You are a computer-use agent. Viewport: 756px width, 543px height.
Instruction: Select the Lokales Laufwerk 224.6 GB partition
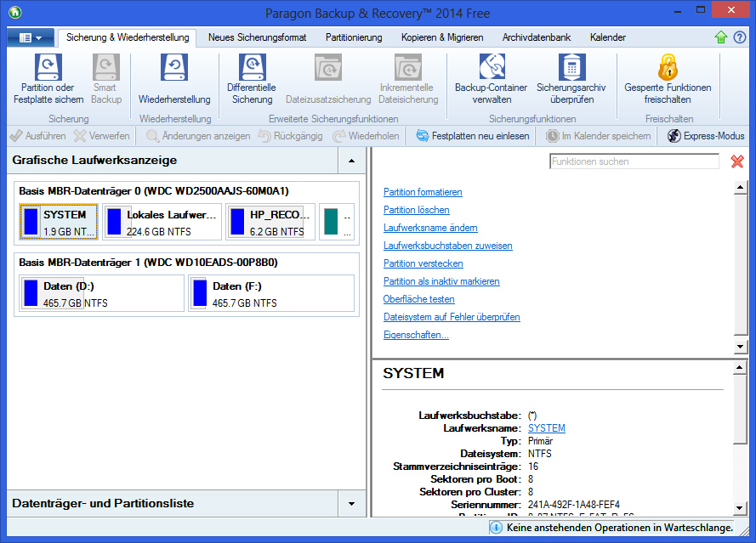[x=162, y=222]
